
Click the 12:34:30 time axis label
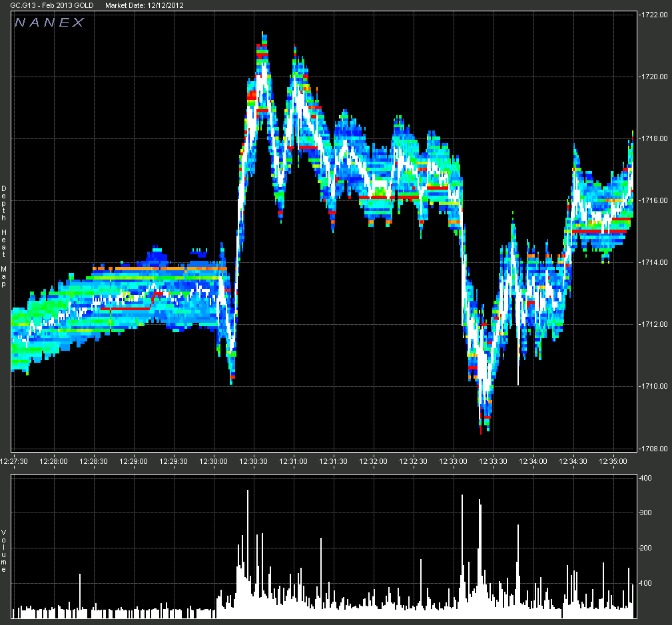click(573, 461)
